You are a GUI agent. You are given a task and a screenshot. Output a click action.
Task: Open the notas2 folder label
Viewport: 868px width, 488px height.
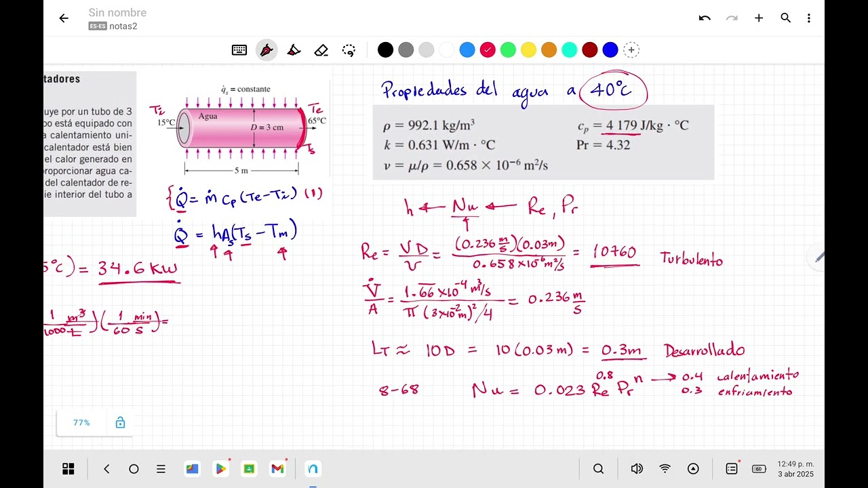(123, 26)
